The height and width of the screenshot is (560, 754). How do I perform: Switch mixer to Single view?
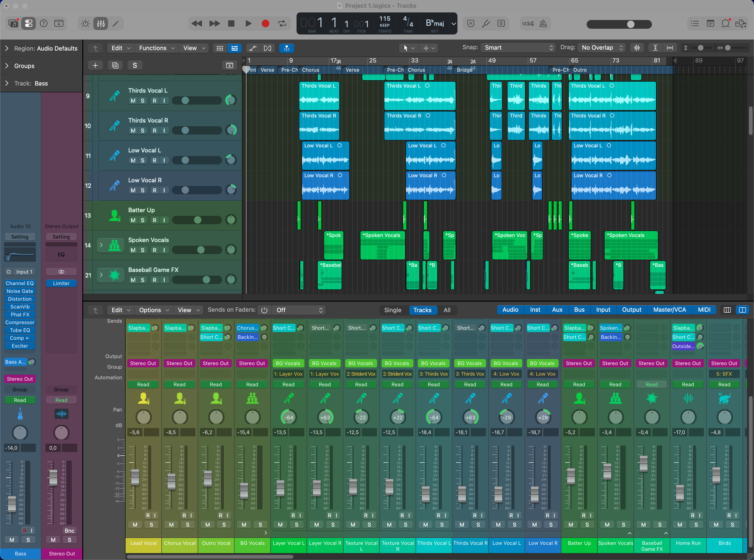[392, 310]
